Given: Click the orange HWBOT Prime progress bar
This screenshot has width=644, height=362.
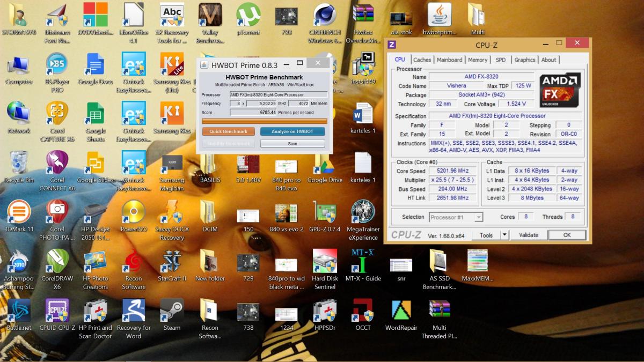Looking at the screenshot, I should click(x=264, y=121).
